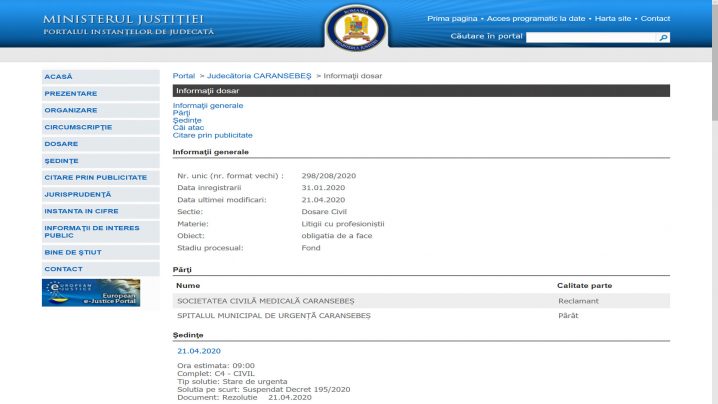
Task: Open ȘEDINȚE sidebar item
Action: tap(101, 161)
